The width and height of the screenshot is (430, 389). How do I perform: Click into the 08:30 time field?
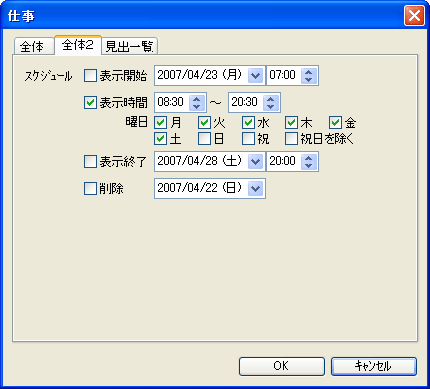tap(172, 102)
